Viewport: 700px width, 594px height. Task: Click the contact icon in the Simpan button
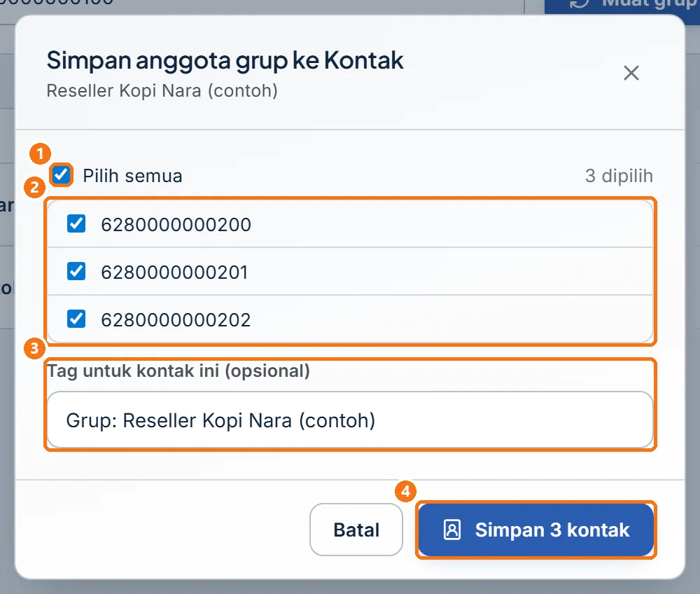pos(451,530)
